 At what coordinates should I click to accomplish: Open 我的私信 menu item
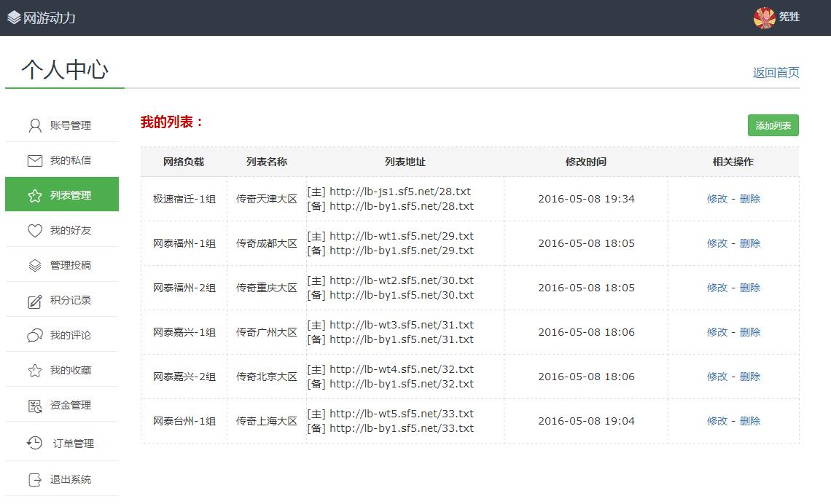point(62,160)
